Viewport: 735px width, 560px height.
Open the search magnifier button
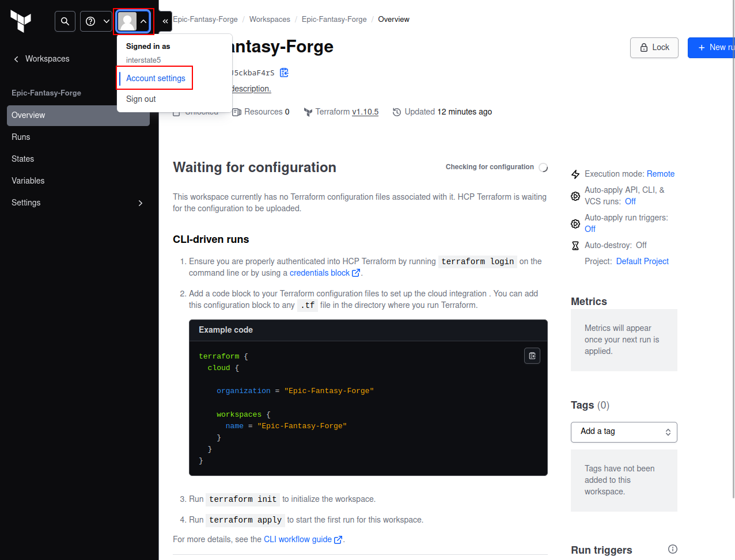pos(65,21)
